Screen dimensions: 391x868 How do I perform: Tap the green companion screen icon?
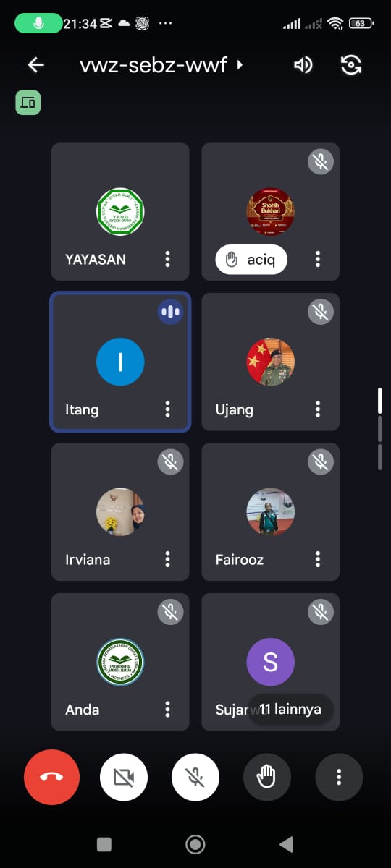coord(28,103)
